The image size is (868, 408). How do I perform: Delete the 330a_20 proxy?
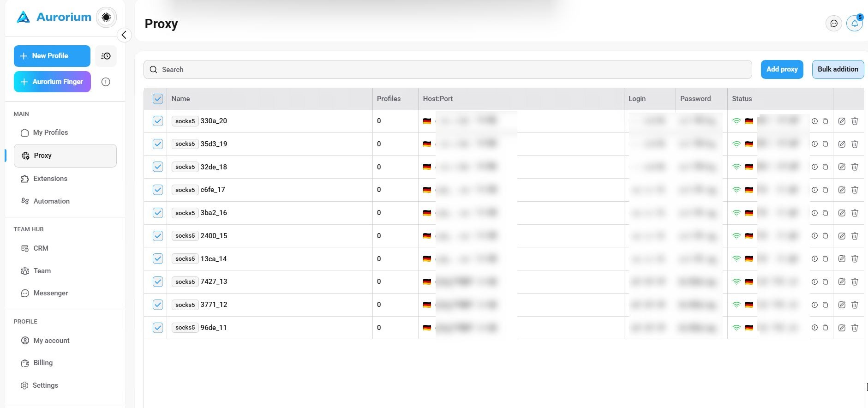click(x=855, y=121)
